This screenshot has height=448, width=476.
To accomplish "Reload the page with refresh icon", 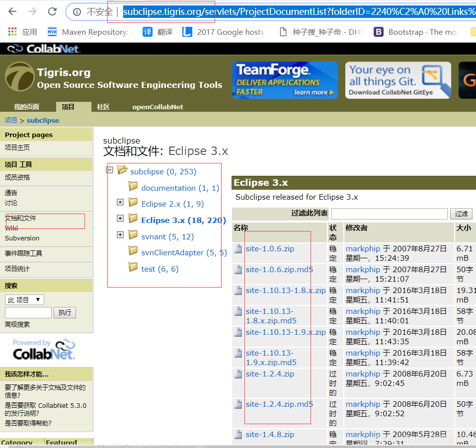I will [x=52, y=11].
